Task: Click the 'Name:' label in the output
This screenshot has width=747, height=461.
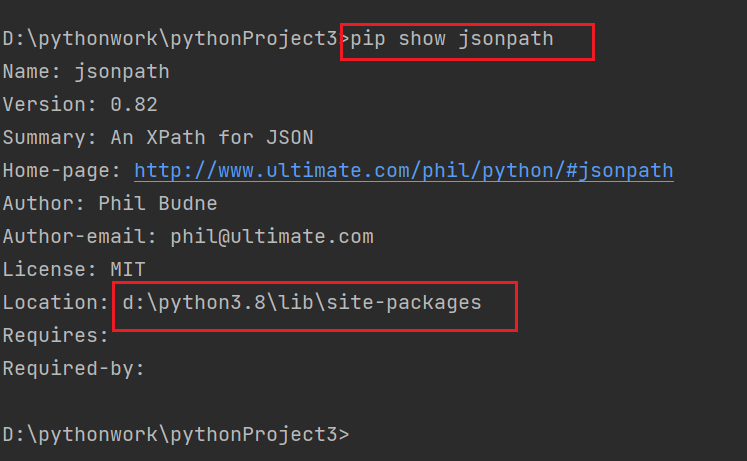Action: coord(29,72)
